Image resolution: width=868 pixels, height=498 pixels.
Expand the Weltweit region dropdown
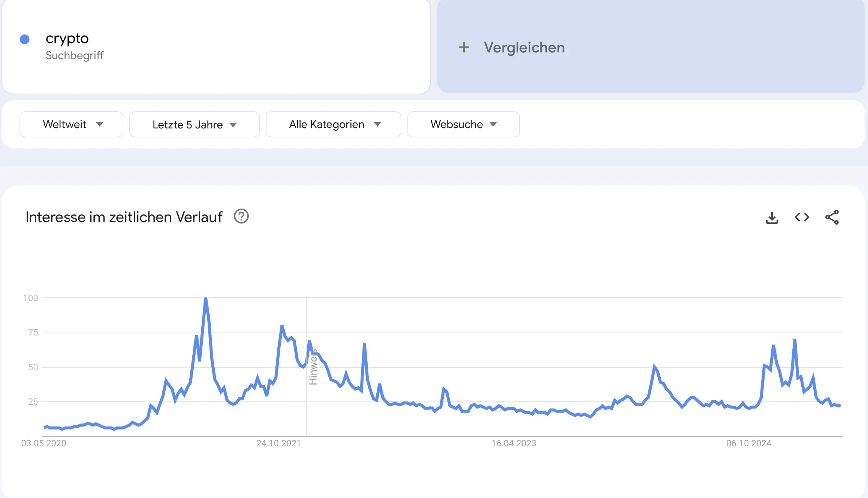(x=71, y=124)
